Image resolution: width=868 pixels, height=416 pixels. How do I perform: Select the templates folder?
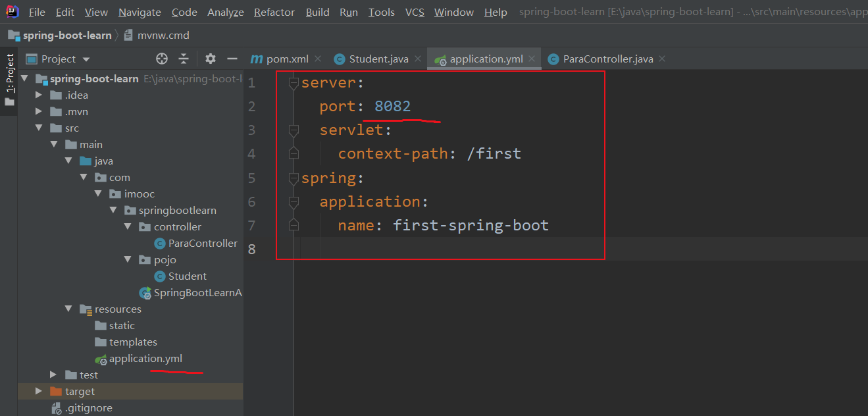(126, 342)
